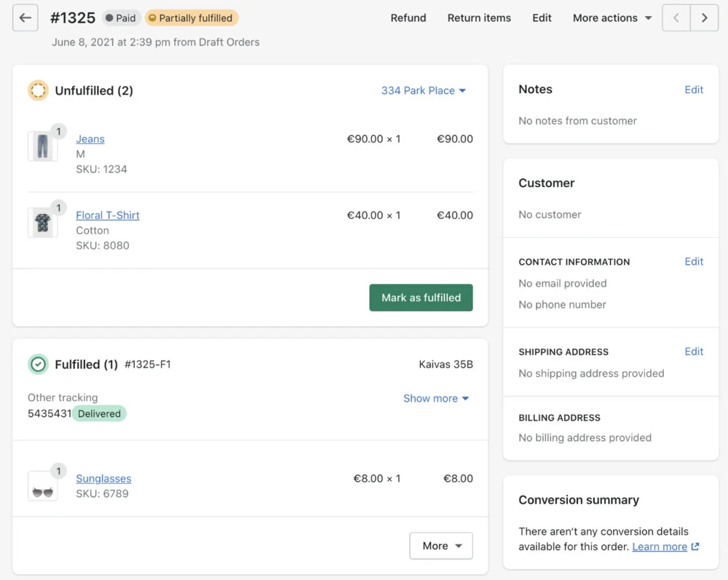Viewport: 728px width, 580px height.
Task: Click the Fulfilled checkmark icon
Action: (x=38, y=365)
